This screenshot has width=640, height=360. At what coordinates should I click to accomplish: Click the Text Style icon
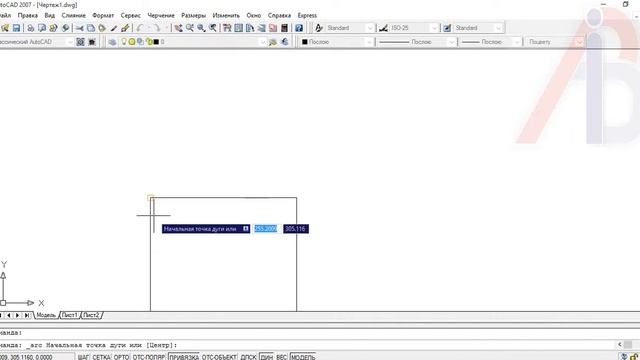pyautogui.click(x=319, y=28)
